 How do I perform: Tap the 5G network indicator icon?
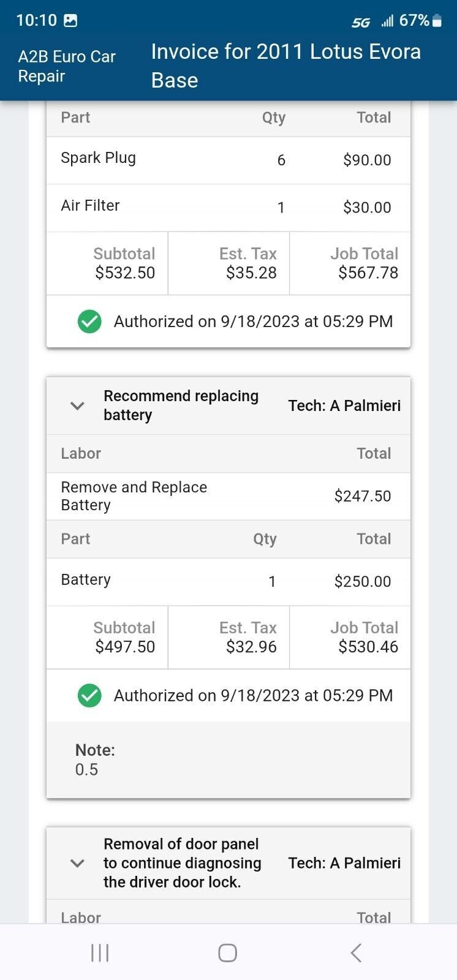(361, 23)
